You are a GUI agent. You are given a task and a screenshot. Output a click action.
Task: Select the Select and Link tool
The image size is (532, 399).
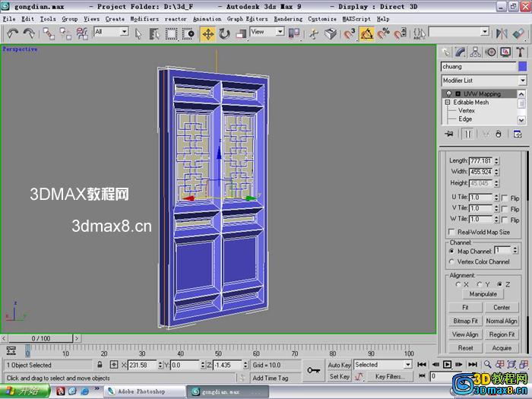[49, 33]
